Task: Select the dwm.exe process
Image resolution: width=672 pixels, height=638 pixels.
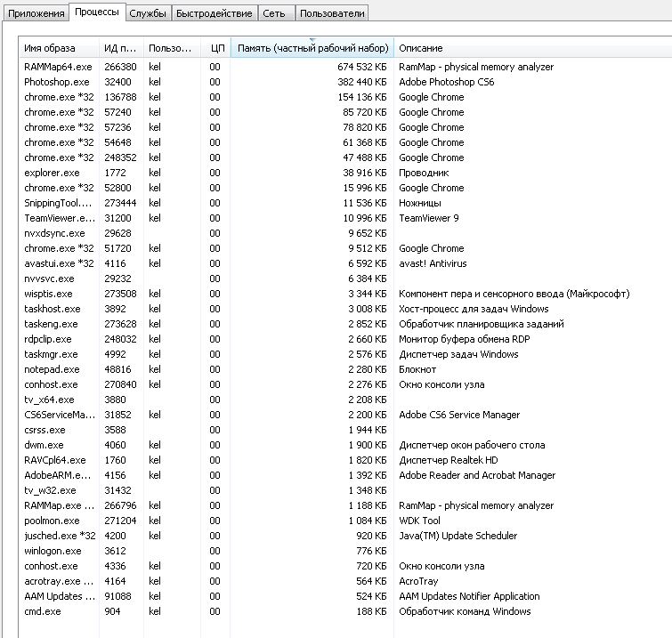Action: (x=345, y=445)
